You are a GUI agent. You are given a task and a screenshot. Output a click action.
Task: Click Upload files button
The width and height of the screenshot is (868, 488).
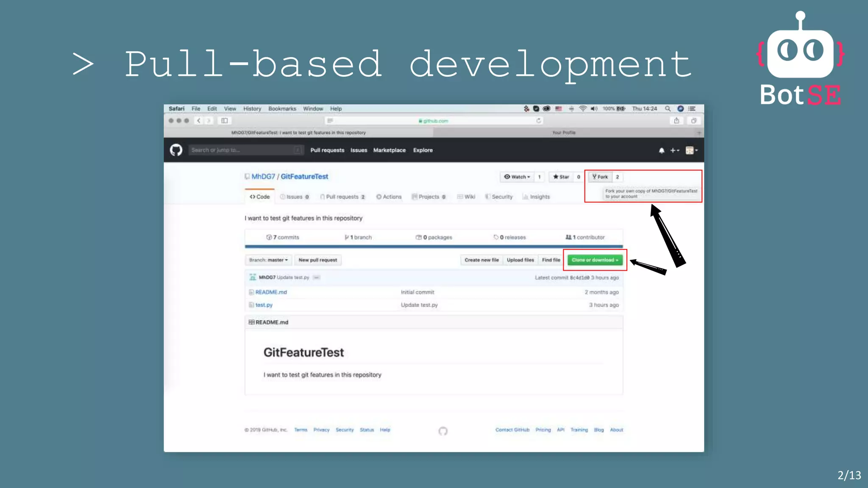520,260
